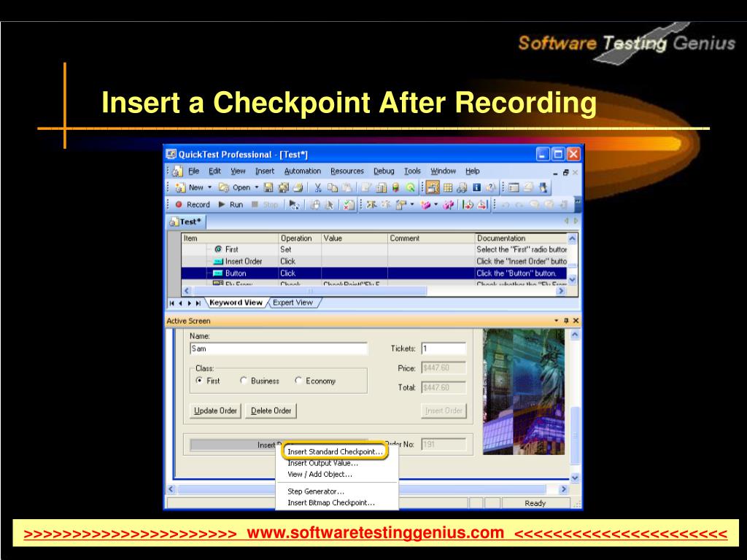Open the Resources menu
Image resolution: width=747 pixels, height=560 pixels.
tap(347, 171)
